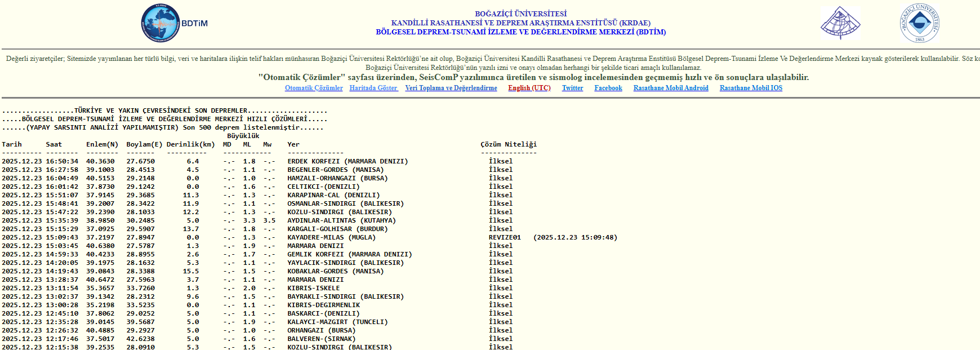The image size is (980, 350).
Task: Click the Otomatik Çözümler announcement sentence
Action: [533, 77]
